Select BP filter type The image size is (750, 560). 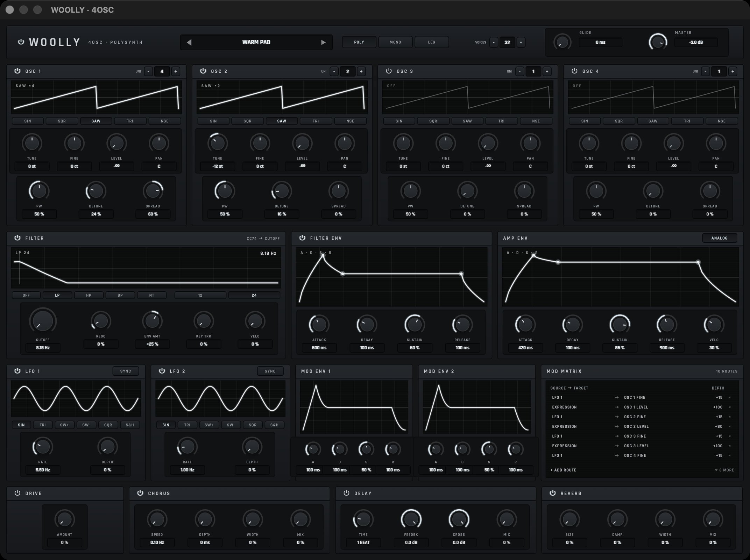[120, 295]
